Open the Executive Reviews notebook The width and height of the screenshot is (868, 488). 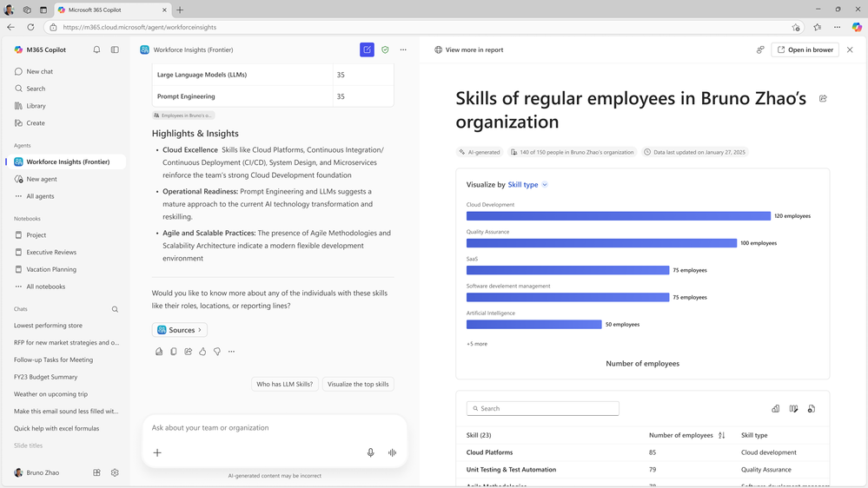click(51, 252)
